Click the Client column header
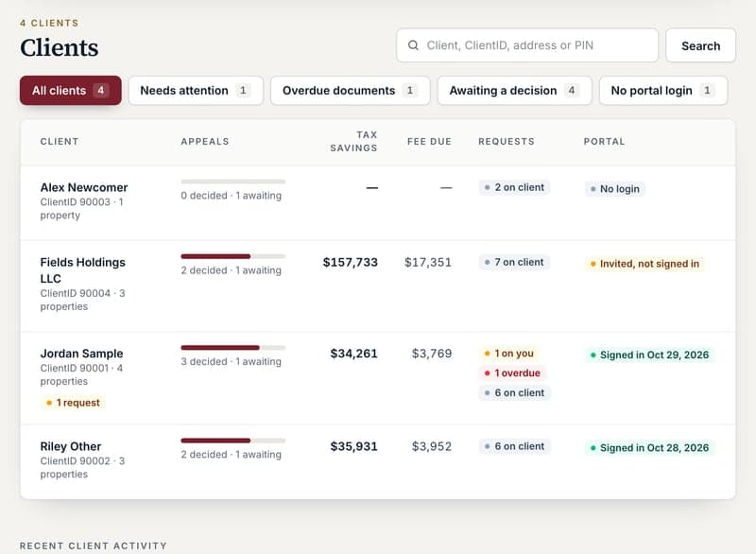 (x=60, y=142)
